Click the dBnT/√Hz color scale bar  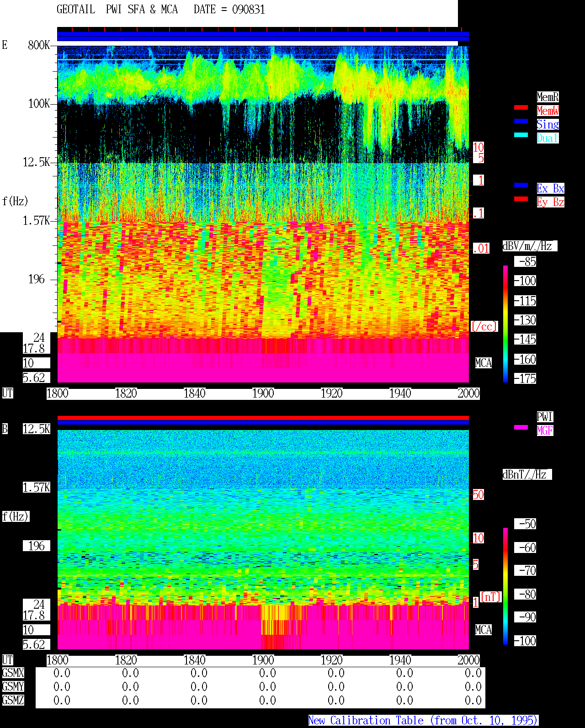tap(505, 586)
